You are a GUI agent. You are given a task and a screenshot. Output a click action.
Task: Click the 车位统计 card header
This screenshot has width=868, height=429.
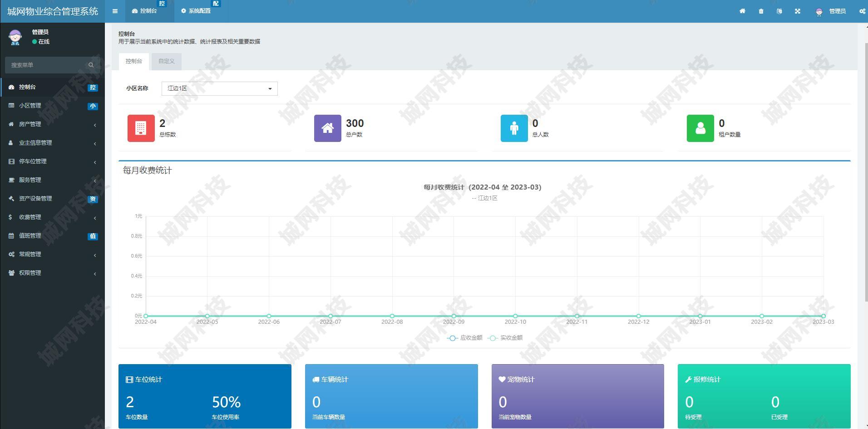point(144,380)
